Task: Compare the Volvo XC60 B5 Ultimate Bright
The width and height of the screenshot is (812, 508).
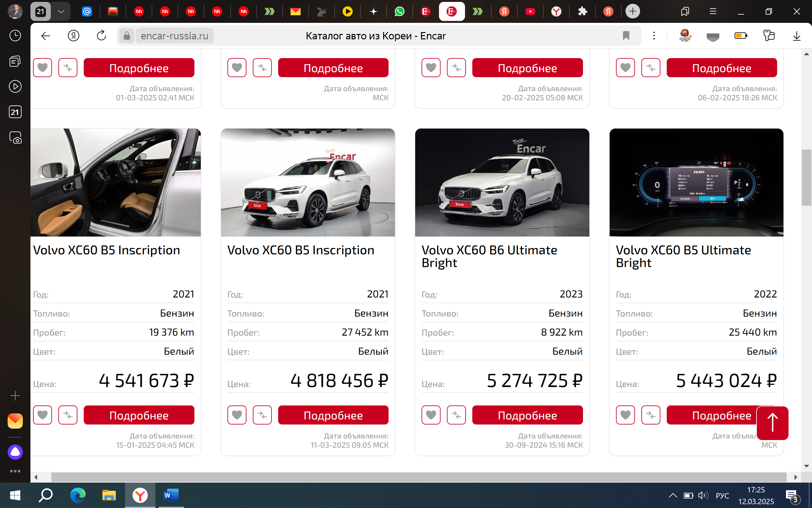Action: coord(651,415)
